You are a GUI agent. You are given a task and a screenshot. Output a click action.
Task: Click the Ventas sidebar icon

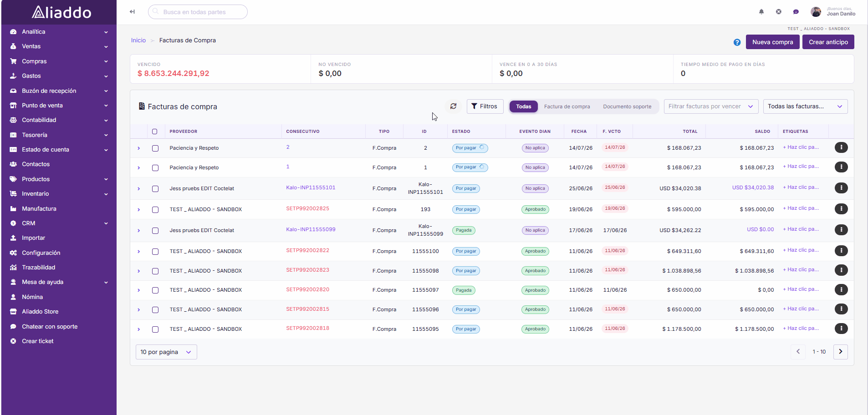pyautogui.click(x=13, y=46)
